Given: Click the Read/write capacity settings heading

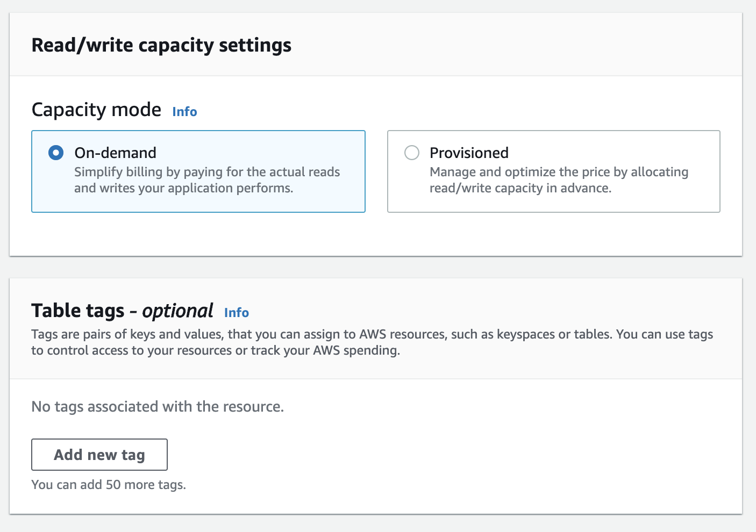Looking at the screenshot, I should tap(161, 45).
